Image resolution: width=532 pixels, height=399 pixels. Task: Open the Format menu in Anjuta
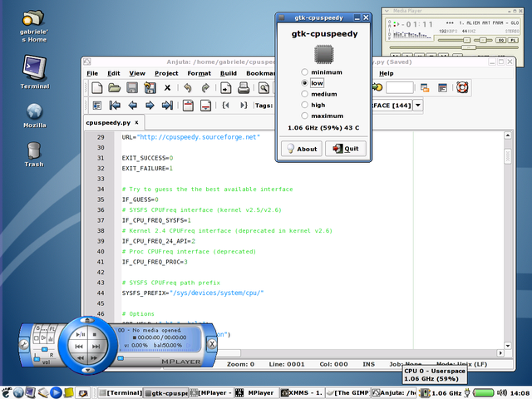[199, 73]
